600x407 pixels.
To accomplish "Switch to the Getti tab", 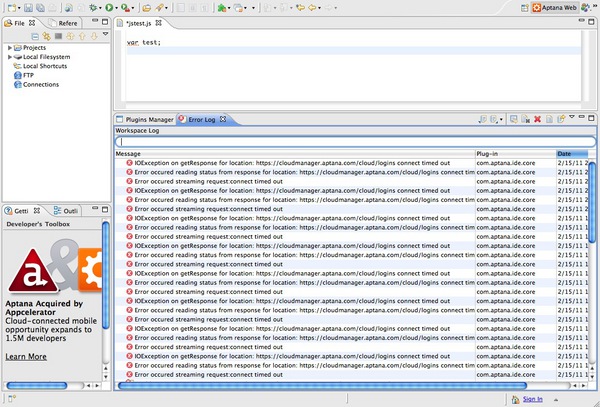I will coord(21,211).
